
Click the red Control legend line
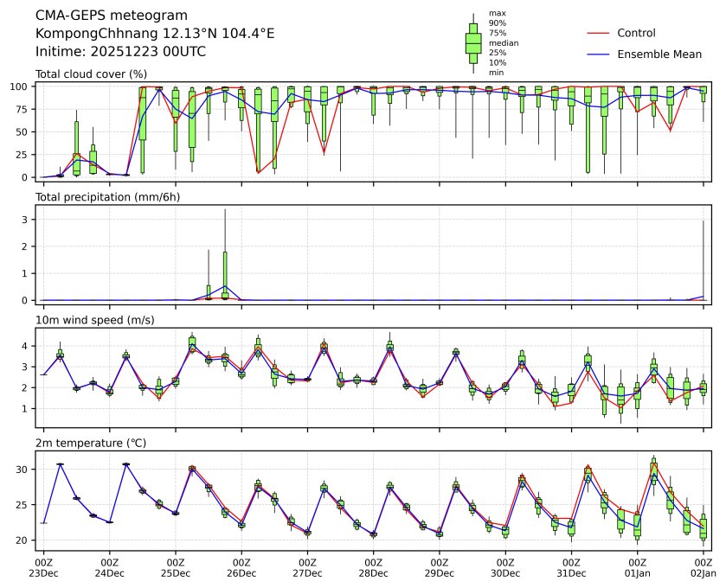(x=599, y=34)
